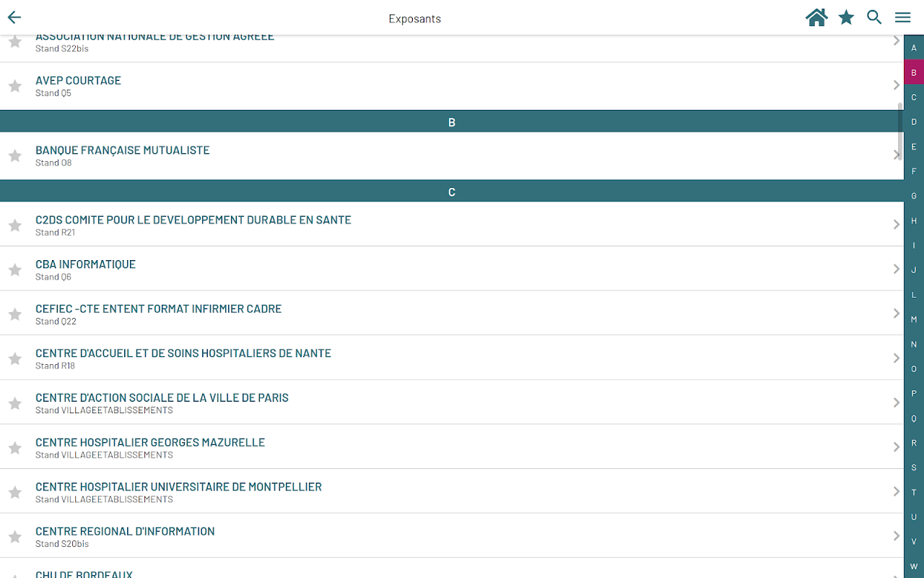Open the CBA INFORMATIQUE exhibitor

coord(452,269)
